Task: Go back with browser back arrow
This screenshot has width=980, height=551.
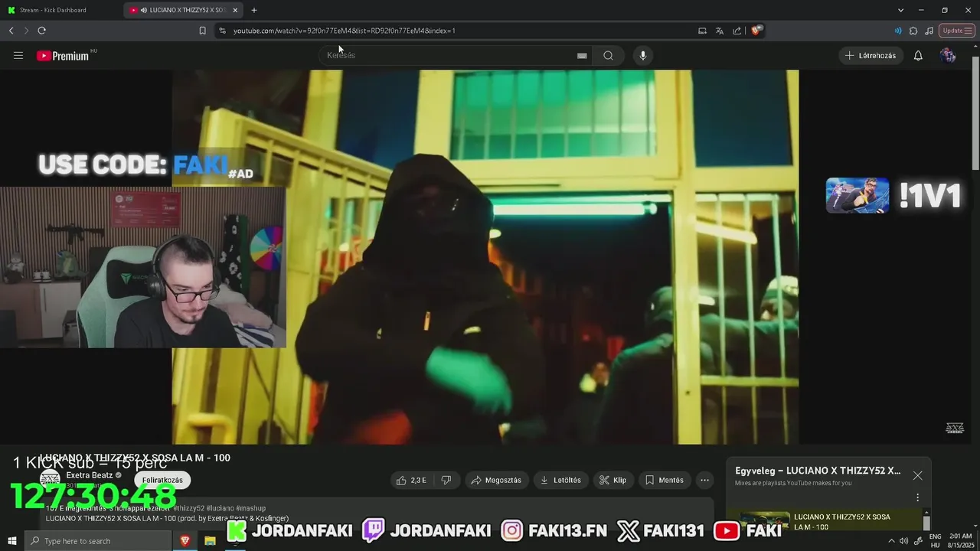Action: (x=11, y=31)
